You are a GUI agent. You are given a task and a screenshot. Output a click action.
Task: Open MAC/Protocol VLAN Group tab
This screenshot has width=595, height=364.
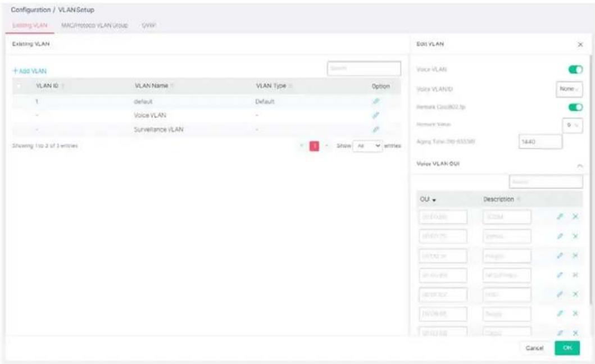tap(94, 25)
